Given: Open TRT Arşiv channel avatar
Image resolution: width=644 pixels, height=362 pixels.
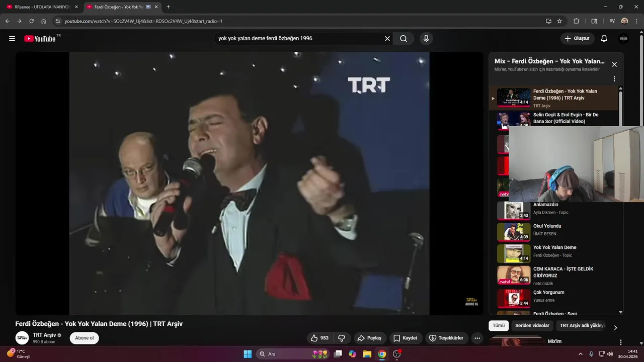Looking at the screenshot, I should (x=22, y=338).
